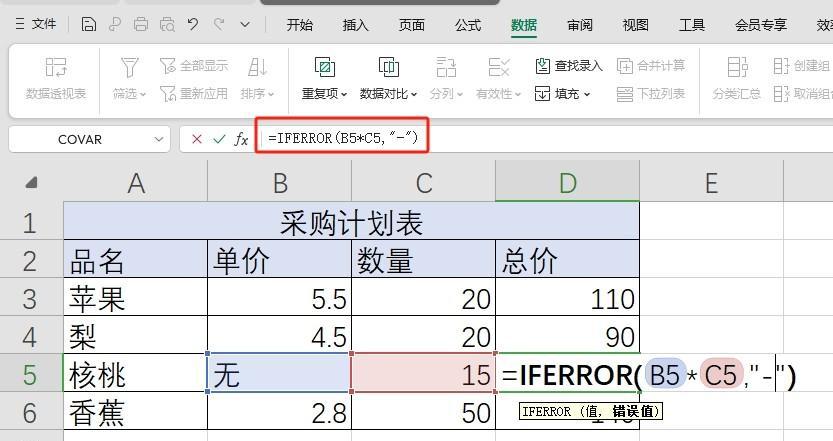833x441 pixels.
Task: Click the 查找录入 lookup entry button
Action: click(x=568, y=66)
